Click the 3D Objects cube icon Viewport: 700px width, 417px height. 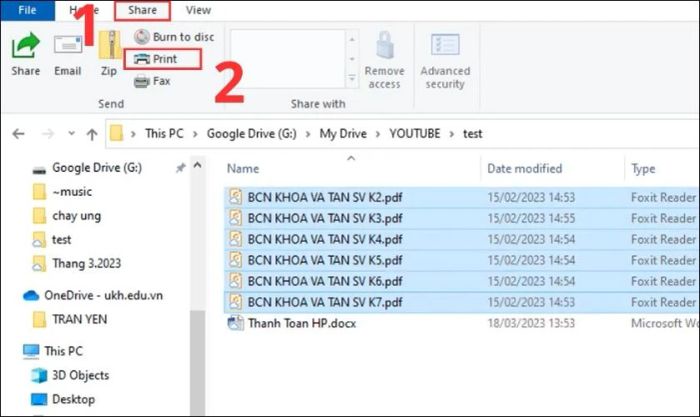(39, 375)
